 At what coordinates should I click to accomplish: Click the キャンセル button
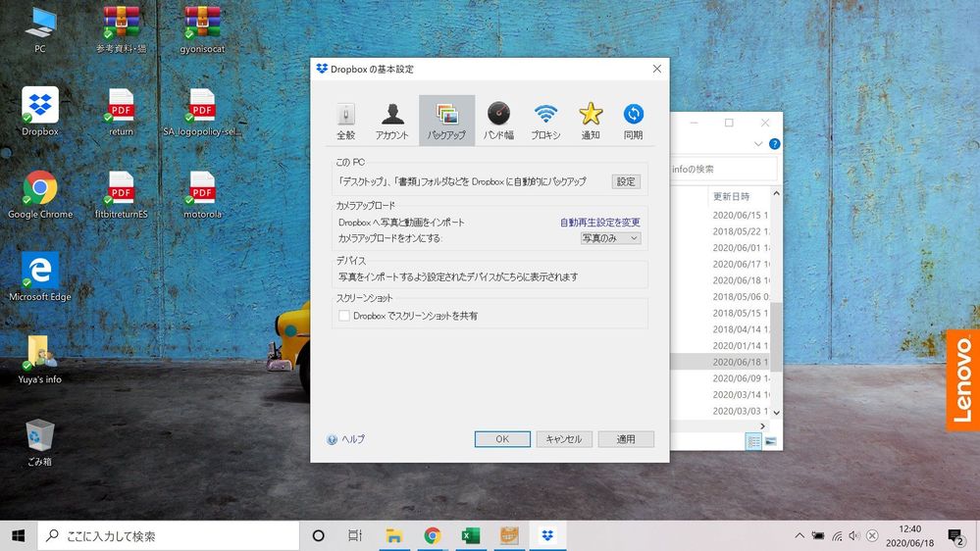tap(564, 439)
